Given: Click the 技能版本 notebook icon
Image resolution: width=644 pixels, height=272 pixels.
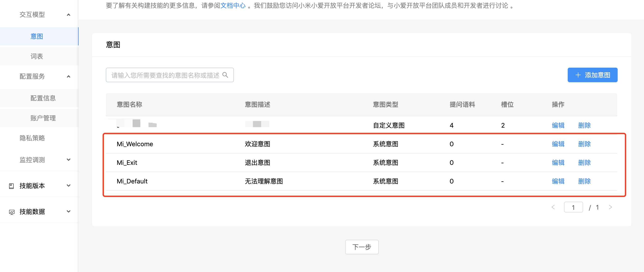Looking at the screenshot, I should coord(11,186).
